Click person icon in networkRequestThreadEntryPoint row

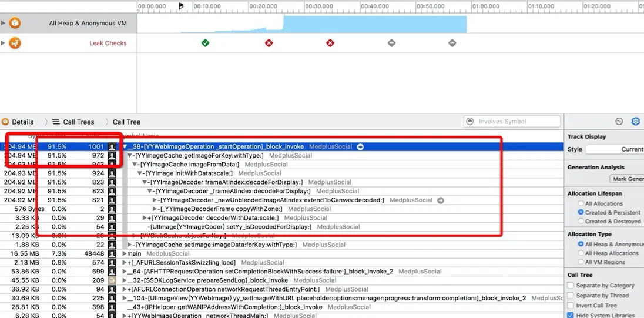point(112,289)
